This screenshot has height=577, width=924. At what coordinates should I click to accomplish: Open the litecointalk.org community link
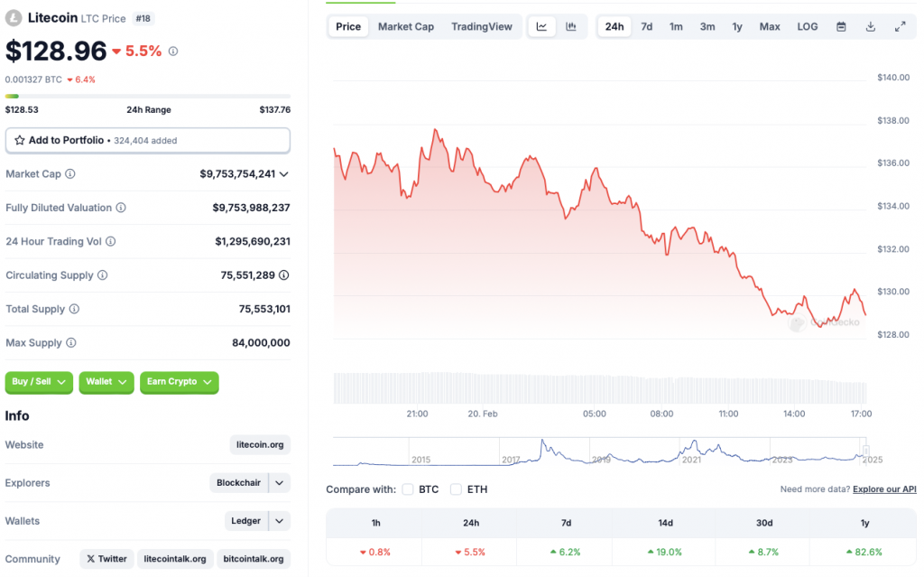pos(175,559)
